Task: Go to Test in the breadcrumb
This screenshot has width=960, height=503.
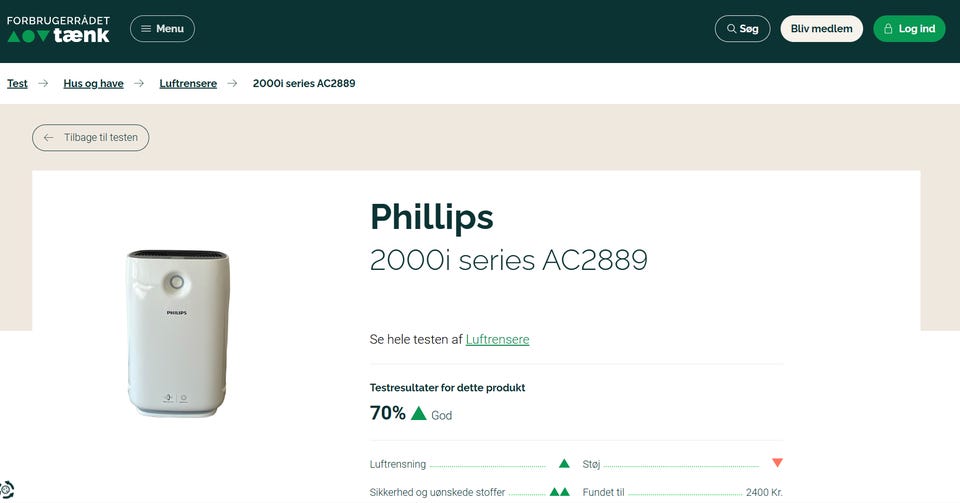Action: coord(17,84)
